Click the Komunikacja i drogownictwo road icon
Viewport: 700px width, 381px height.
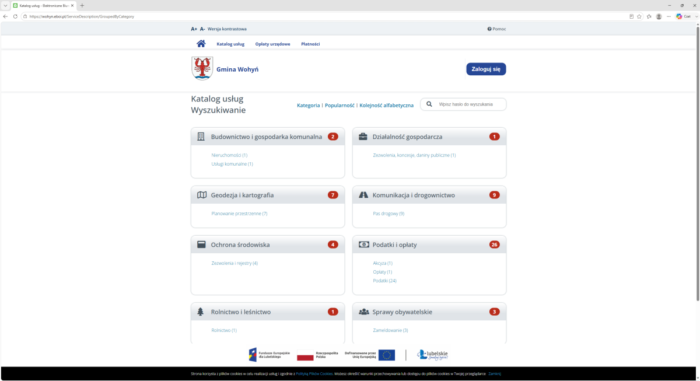coord(363,195)
